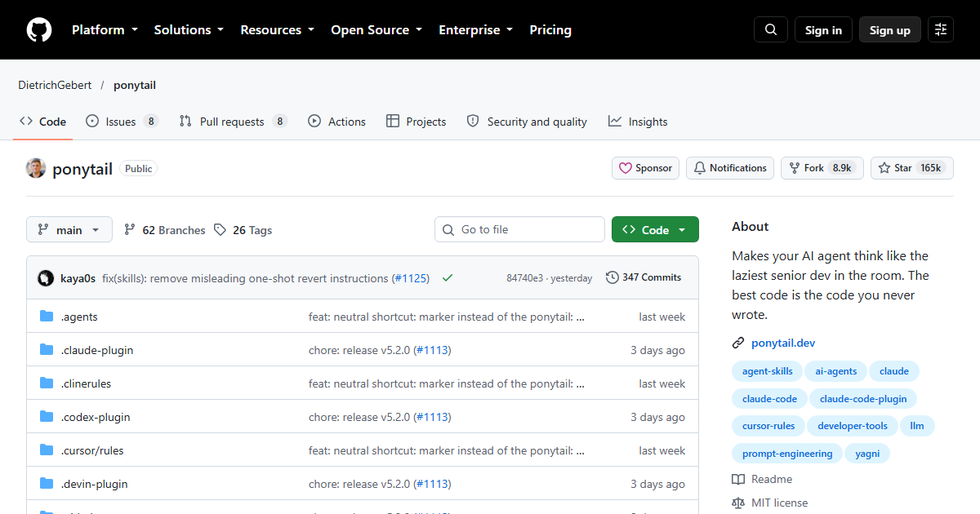Click the .cursor/rules folder icon
Viewport: 980px width, 514px height.
pyautogui.click(x=47, y=450)
